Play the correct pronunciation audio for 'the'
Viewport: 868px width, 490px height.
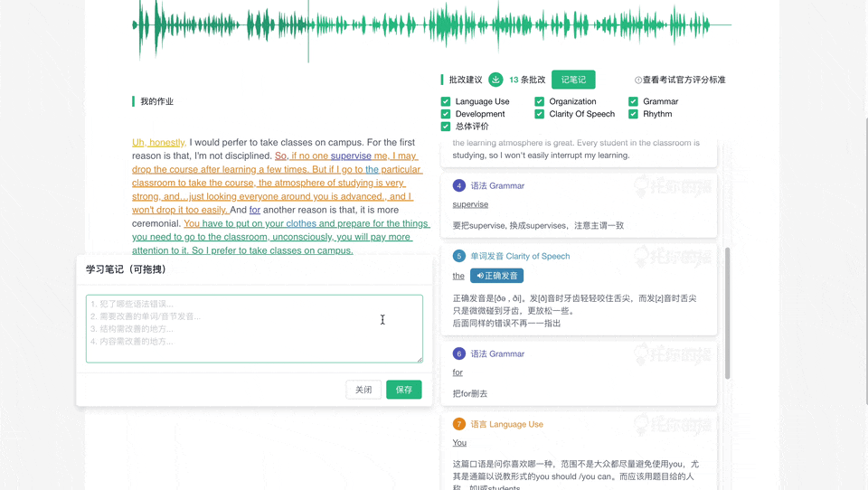pos(496,276)
